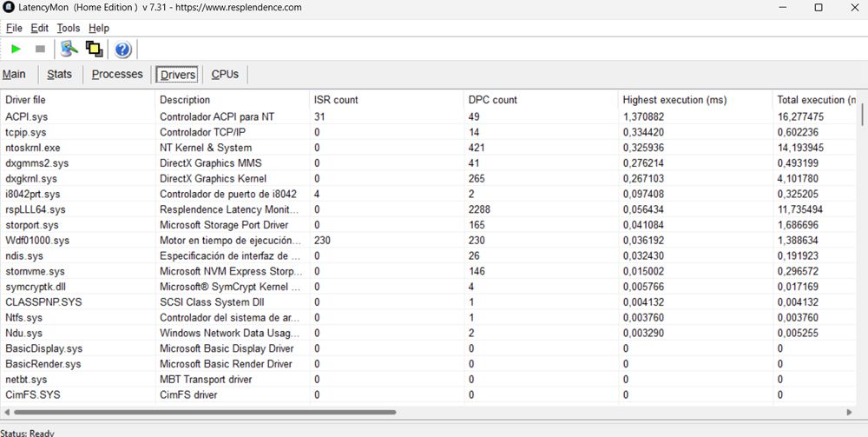Select the i8042prt.sys driver row
This screenshot has height=437, width=868.
pyautogui.click(x=429, y=194)
